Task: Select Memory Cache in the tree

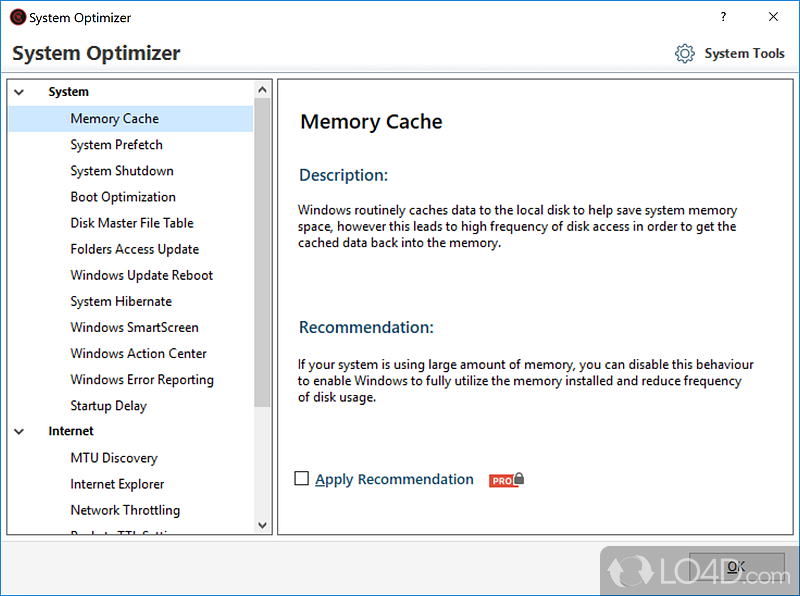Action: 131,119
